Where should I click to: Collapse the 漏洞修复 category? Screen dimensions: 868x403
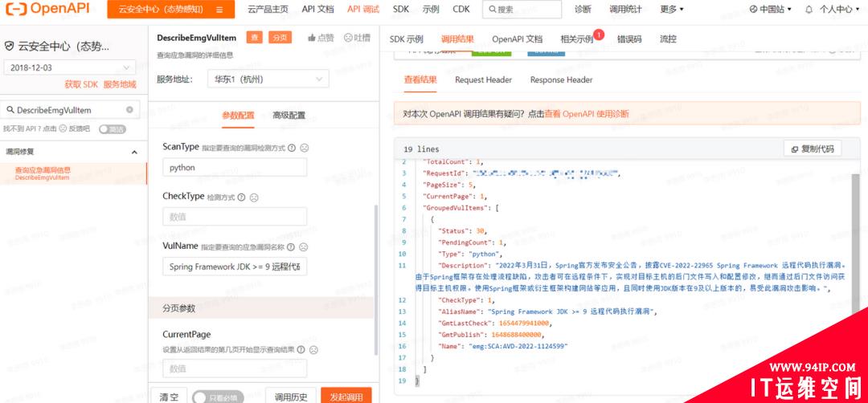[134, 152]
